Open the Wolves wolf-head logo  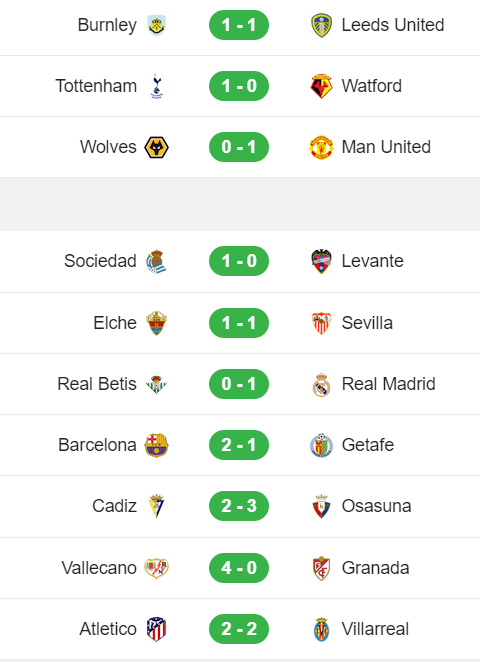(156, 147)
